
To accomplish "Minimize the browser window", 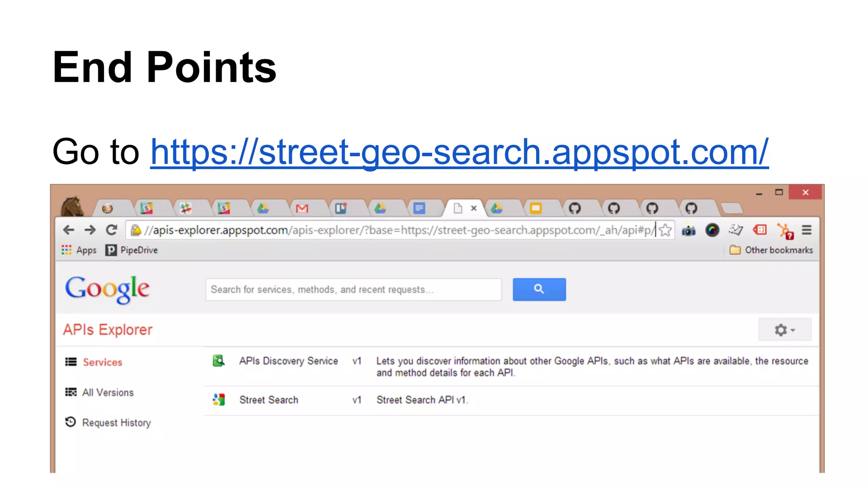I will pos(759,193).
